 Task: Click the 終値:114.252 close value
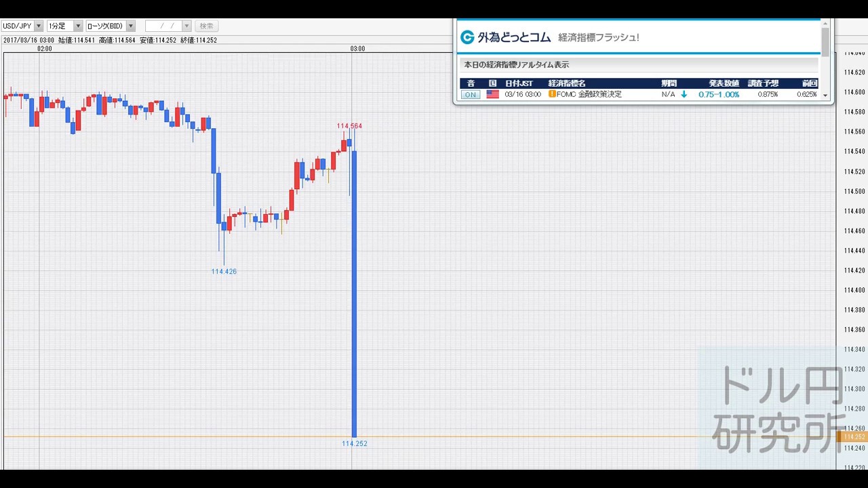[198, 40]
